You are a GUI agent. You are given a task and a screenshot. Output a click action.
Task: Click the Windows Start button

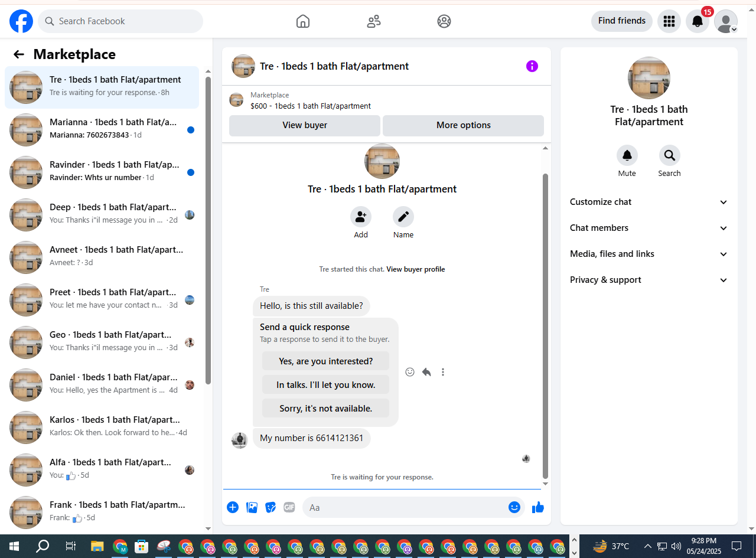[14, 546]
